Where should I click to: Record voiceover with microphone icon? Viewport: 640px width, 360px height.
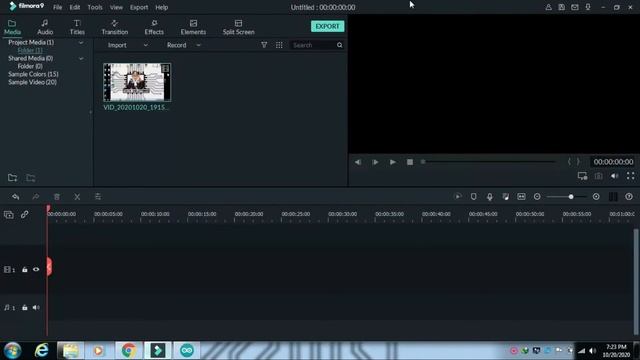point(489,197)
